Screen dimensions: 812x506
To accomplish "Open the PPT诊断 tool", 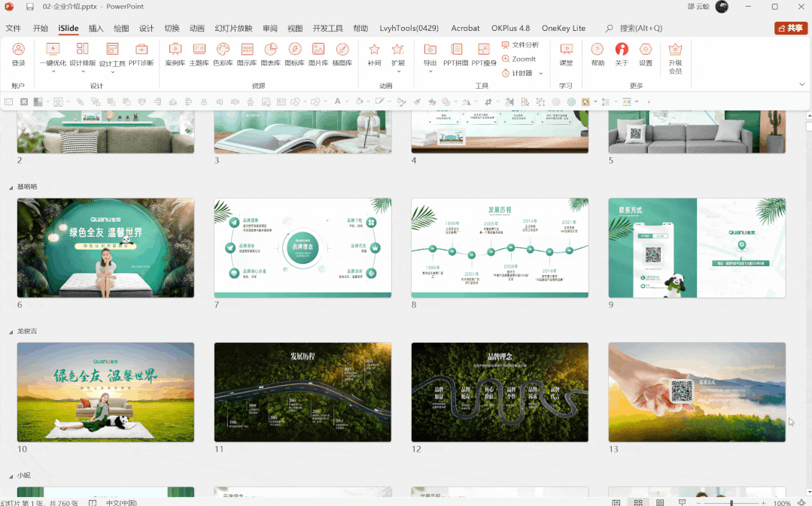I will pos(141,54).
